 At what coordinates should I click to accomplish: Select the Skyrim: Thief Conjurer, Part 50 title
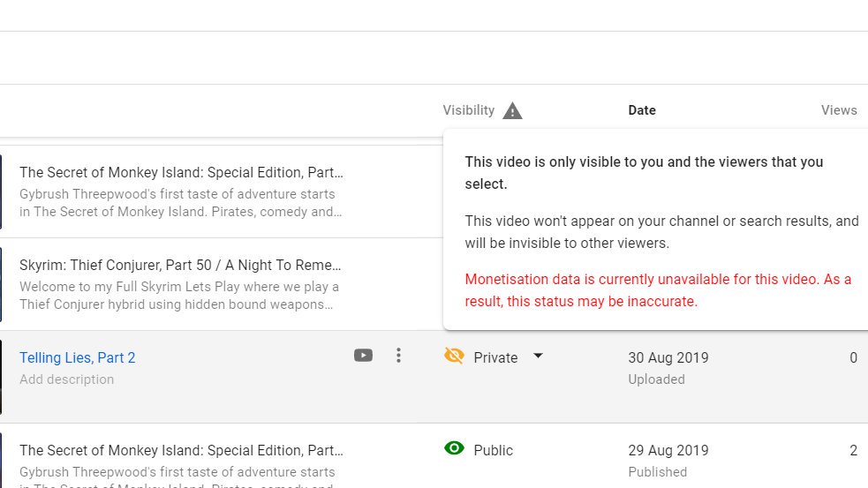[x=180, y=265]
